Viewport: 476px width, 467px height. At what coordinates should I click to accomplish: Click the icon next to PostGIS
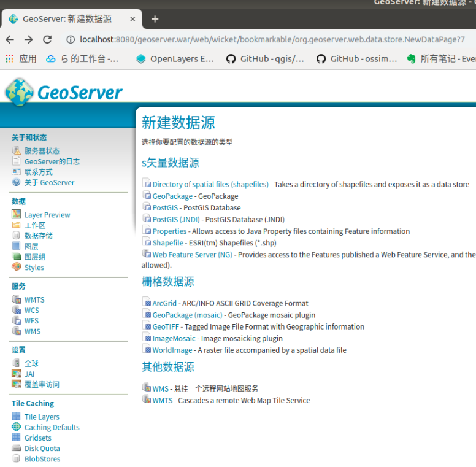point(147,207)
